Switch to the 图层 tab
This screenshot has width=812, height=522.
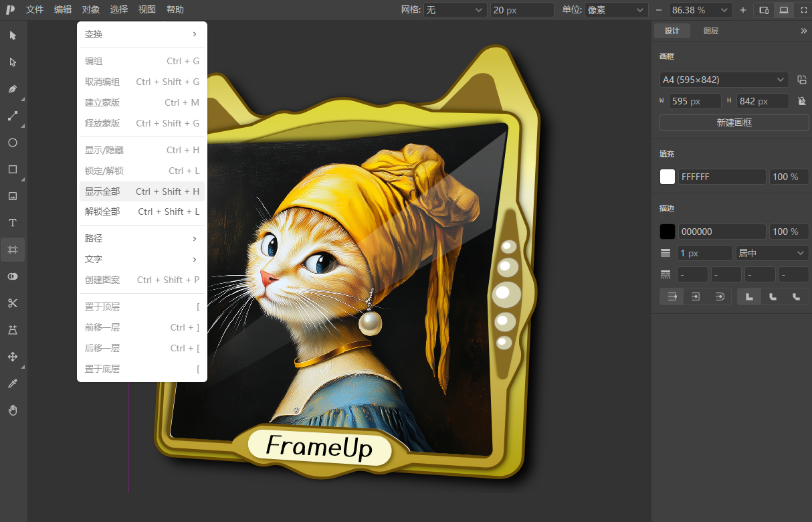(x=711, y=31)
